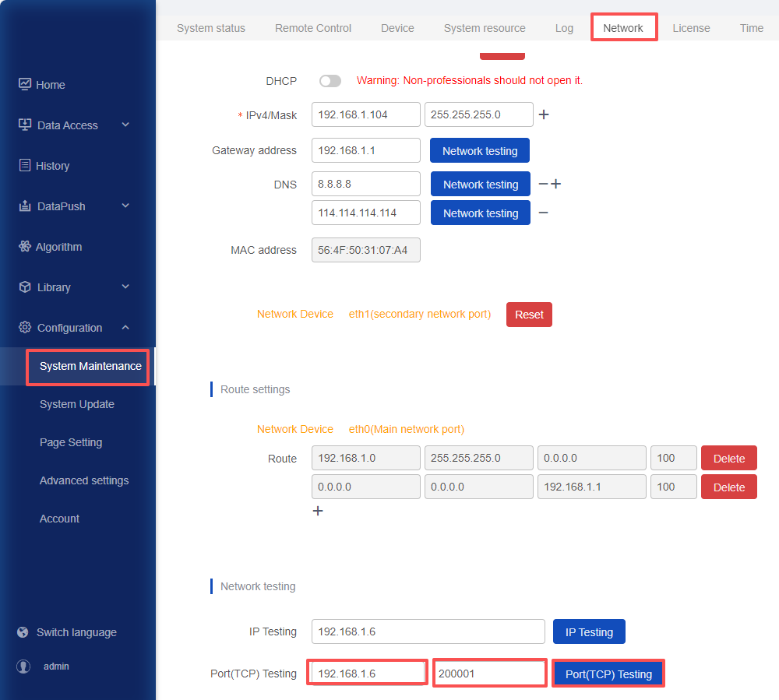Add another IPv4/Mask entry with plus
The height and width of the screenshot is (700, 779).
tap(544, 114)
